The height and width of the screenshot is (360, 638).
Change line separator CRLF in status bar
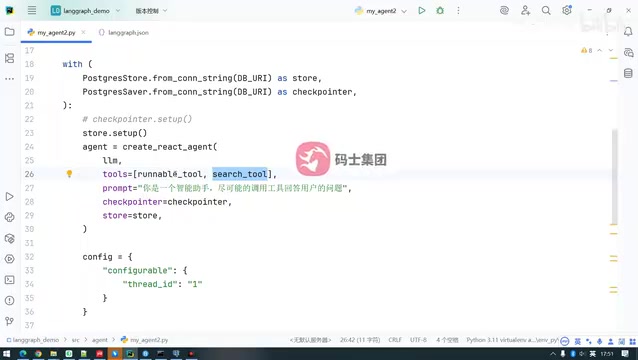[x=395, y=340]
